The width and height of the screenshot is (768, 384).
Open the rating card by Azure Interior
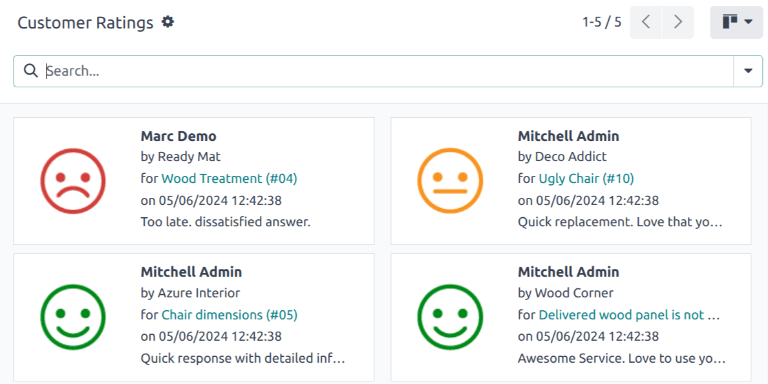click(x=194, y=317)
